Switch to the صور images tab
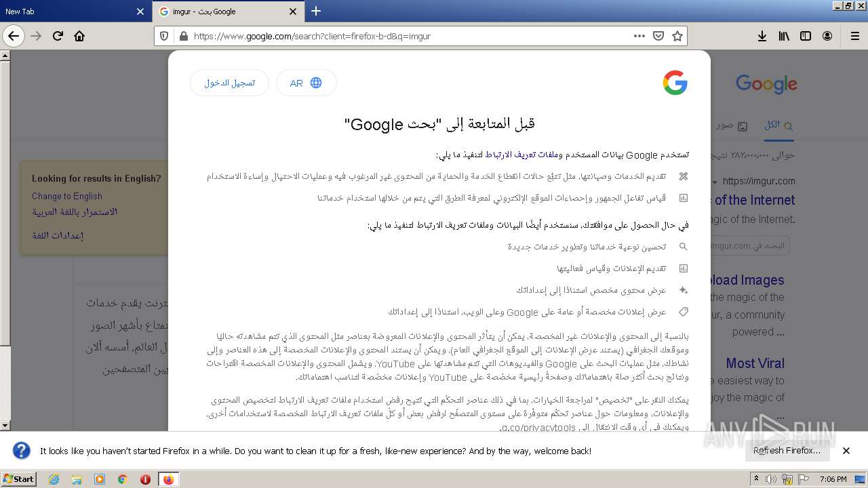The width and height of the screenshot is (868, 488). [732, 125]
